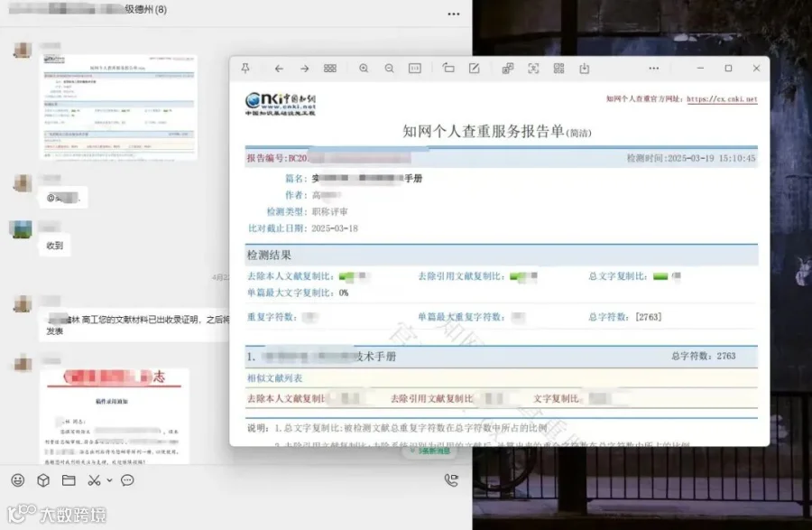This screenshot has height=530, width=812.
Task: Open CNKI report thumbnail in chat
Action: tap(119, 107)
